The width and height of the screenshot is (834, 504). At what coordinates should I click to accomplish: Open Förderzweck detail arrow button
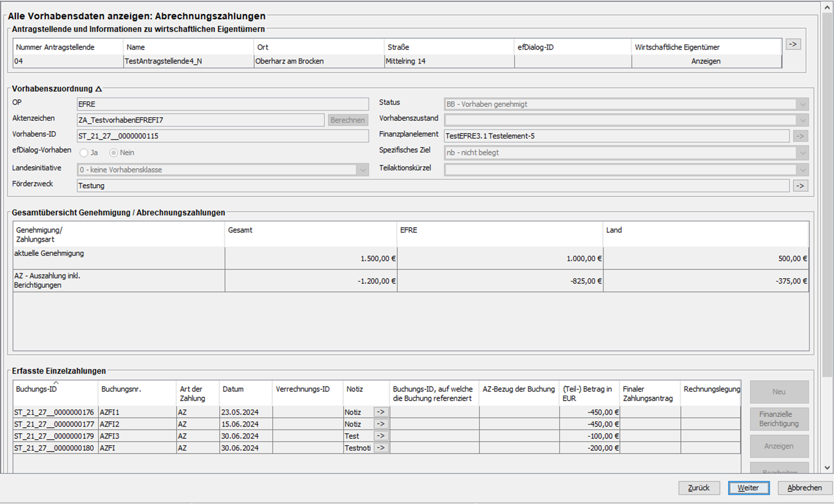[800, 185]
